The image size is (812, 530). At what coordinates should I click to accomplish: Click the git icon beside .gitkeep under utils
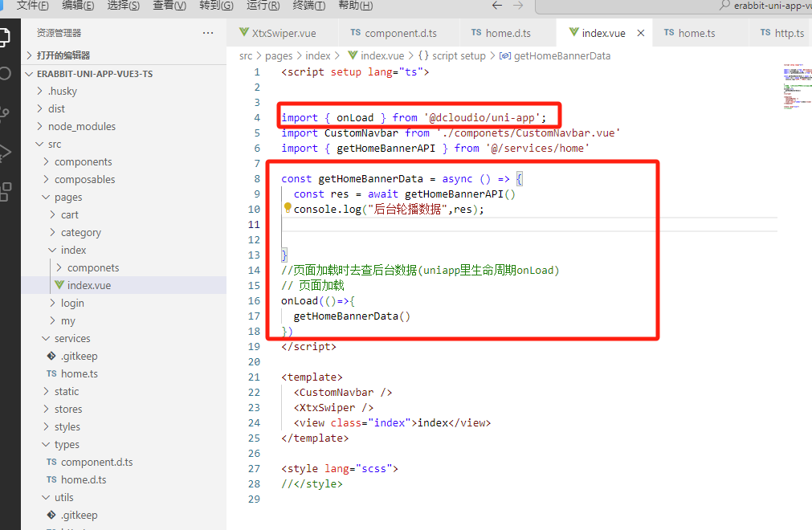(51, 515)
